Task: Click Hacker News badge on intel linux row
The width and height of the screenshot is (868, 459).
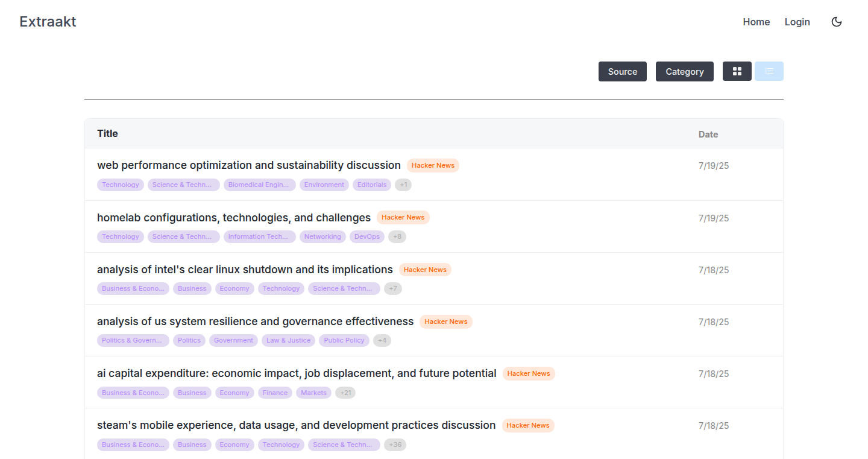Action: pyautogui.click(x=425, y=270)
